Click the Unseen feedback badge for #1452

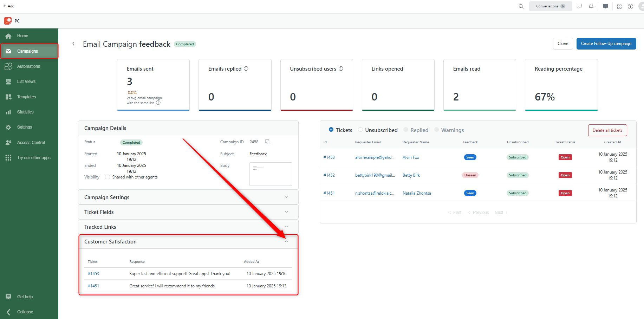pyautogui.click(x=470, y=175)
